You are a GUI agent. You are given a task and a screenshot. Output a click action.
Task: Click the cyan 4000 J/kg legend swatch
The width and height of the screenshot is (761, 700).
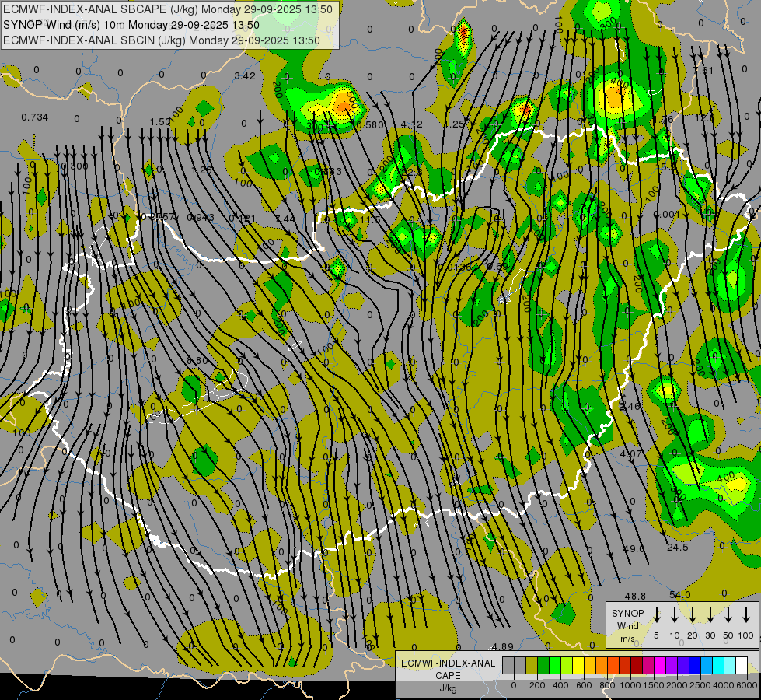718,666
